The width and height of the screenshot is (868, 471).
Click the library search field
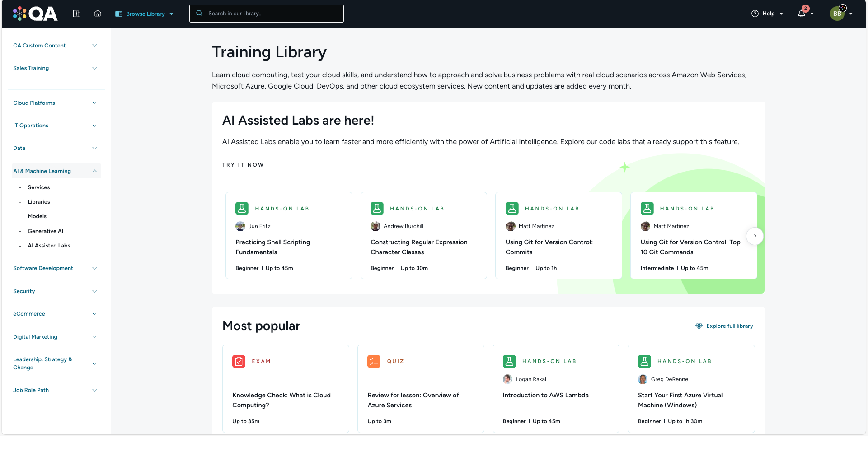coord(267,14)
